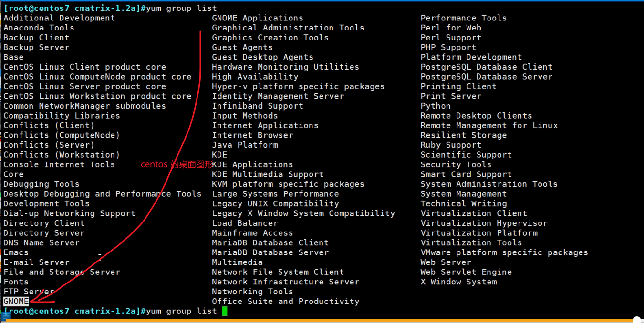Click 'X Window System' in the list
This screenshot has height=323, width=644.
point(458,282)
